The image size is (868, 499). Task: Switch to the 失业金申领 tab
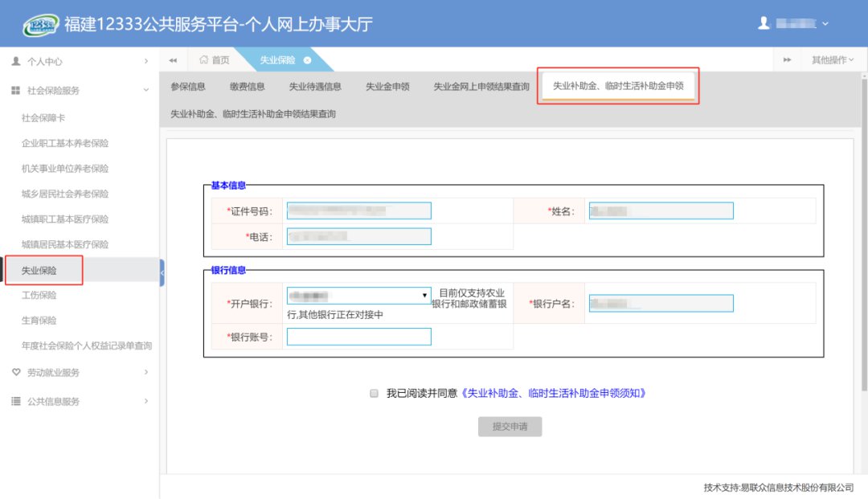[387, 87]
